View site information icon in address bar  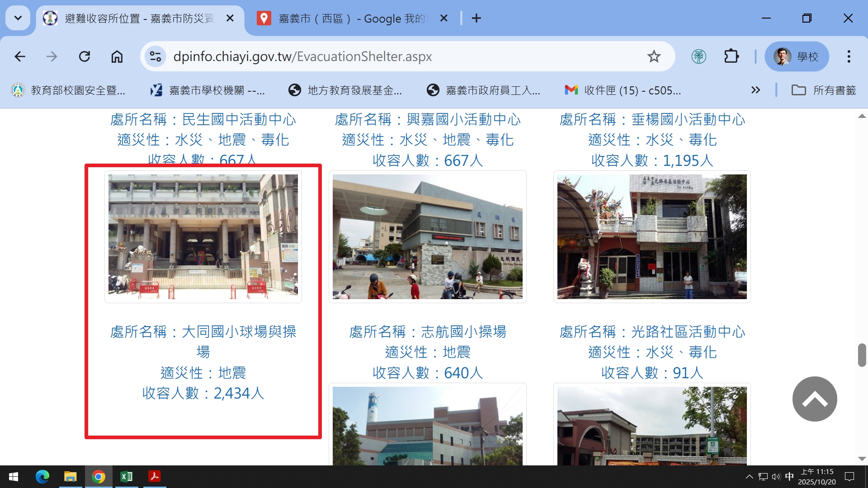coord(155,56)
